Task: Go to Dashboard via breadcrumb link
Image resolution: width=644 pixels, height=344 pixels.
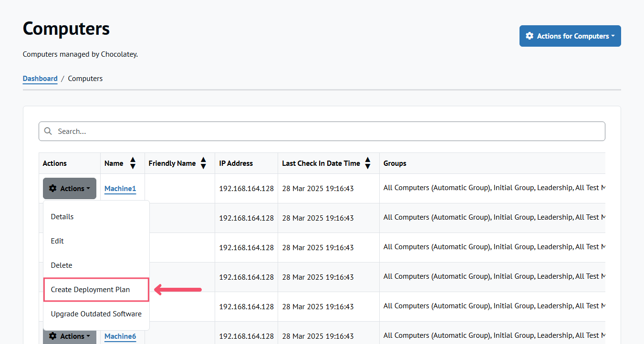Action: coord(40,79)
